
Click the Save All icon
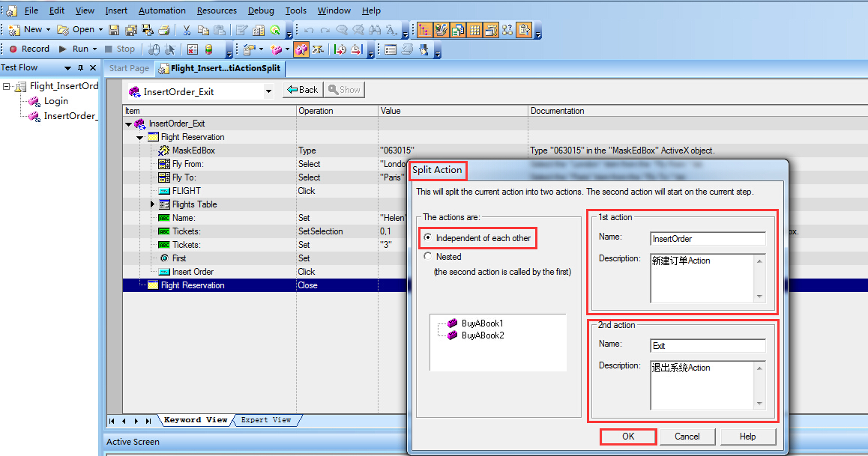pos(130,29)
